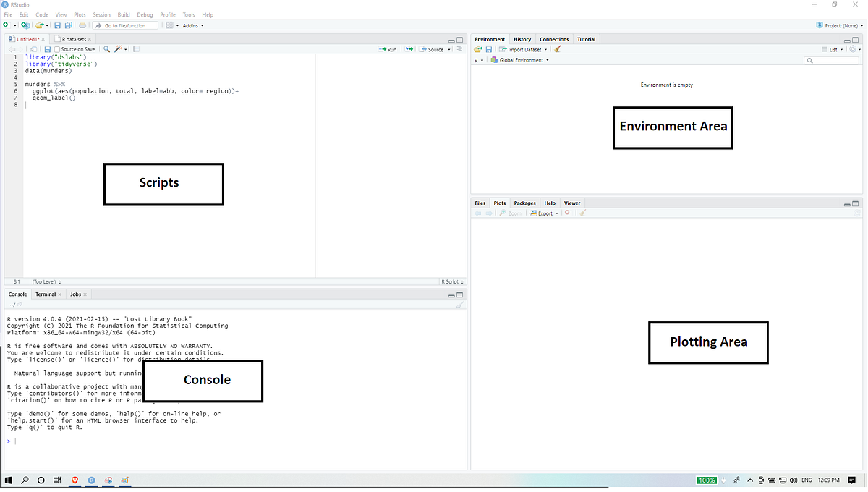Toggle the 100% zoom indicator in taskbar
Viewport: 868px width, 492px height.
(706, 480)
